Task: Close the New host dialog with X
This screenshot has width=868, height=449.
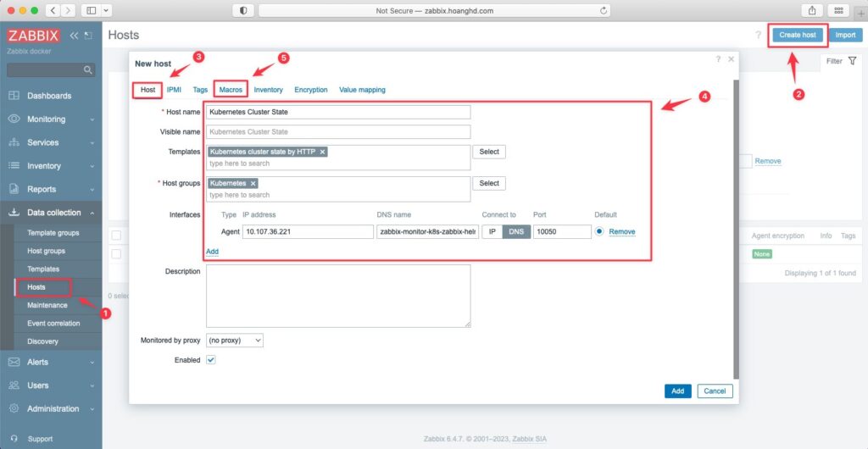Action: pos(731,59)
